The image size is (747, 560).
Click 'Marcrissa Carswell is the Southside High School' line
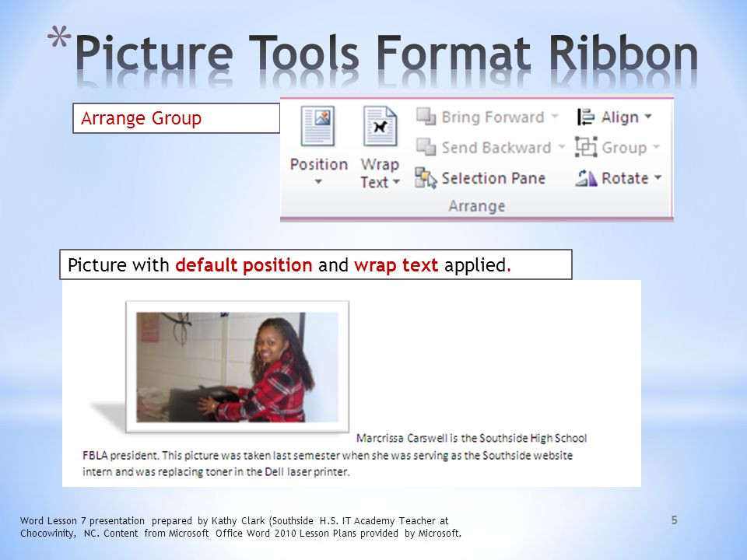pyautogui.click(x=472, y=438)
